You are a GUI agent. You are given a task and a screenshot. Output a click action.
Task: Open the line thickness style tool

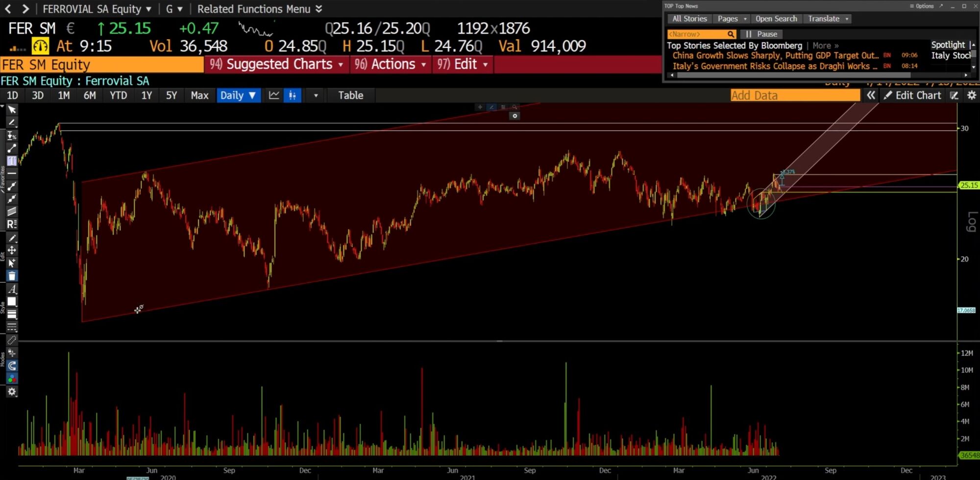pyautogui.click(x=12, y=314)
